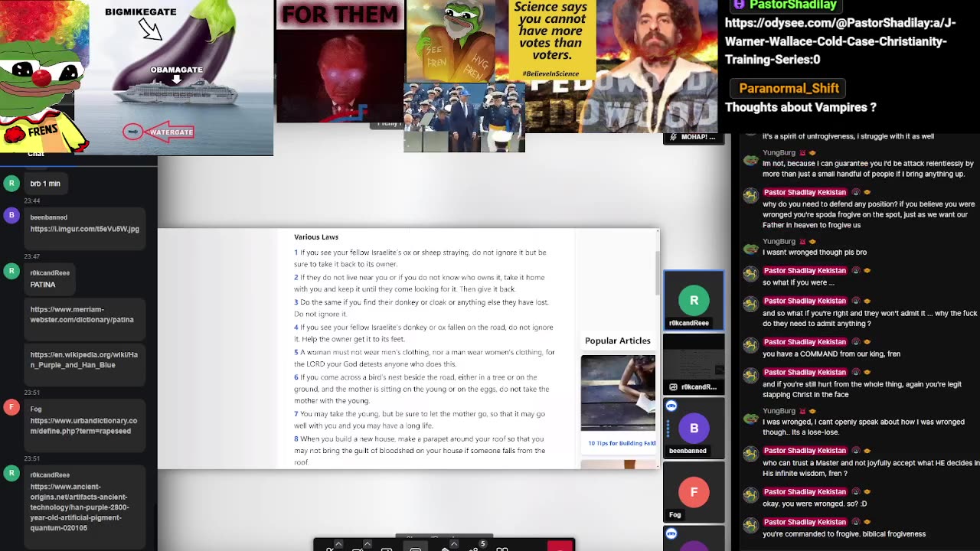Screen dimensions: 980x551
Task: Click the F avatar next to Fog's chat message
Action: point(11,407)
